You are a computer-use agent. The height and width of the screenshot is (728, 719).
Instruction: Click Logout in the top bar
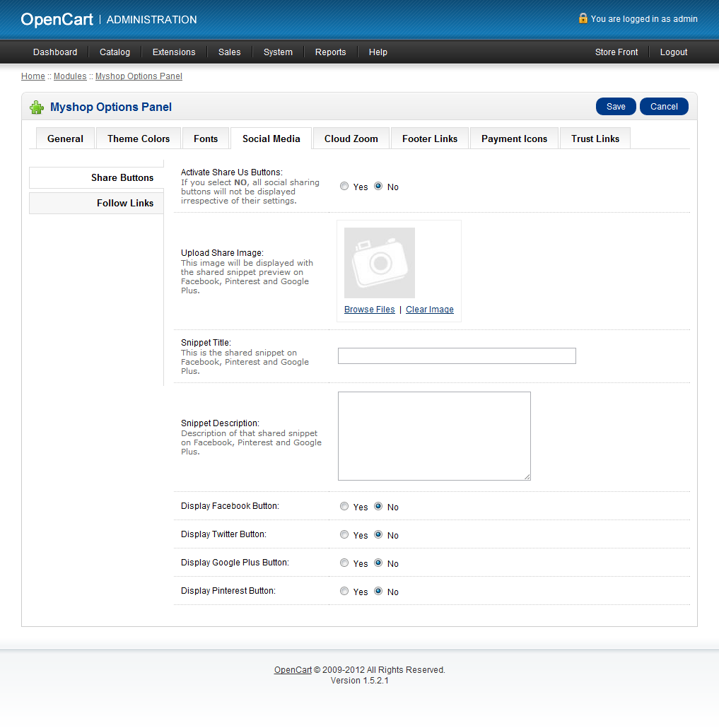click(674, 52)
